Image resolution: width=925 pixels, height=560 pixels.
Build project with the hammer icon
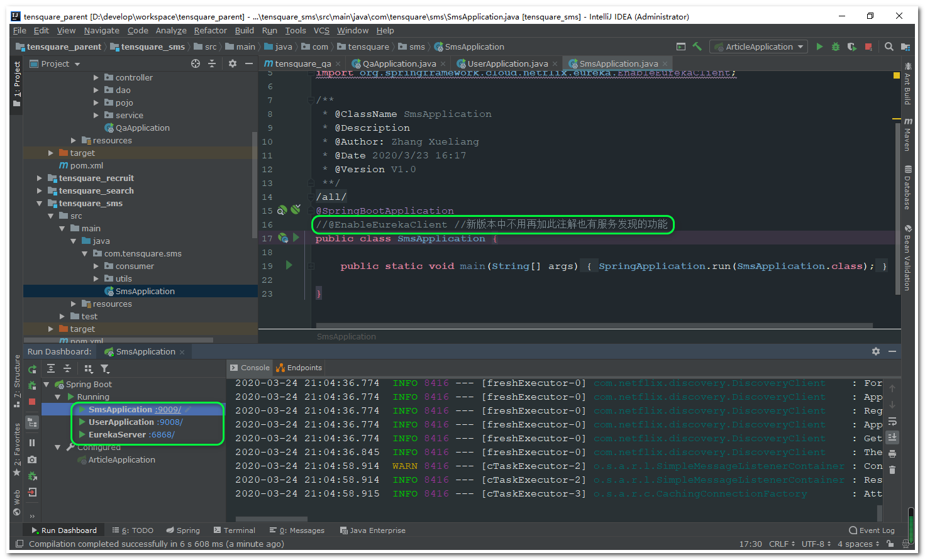(697, 47)
